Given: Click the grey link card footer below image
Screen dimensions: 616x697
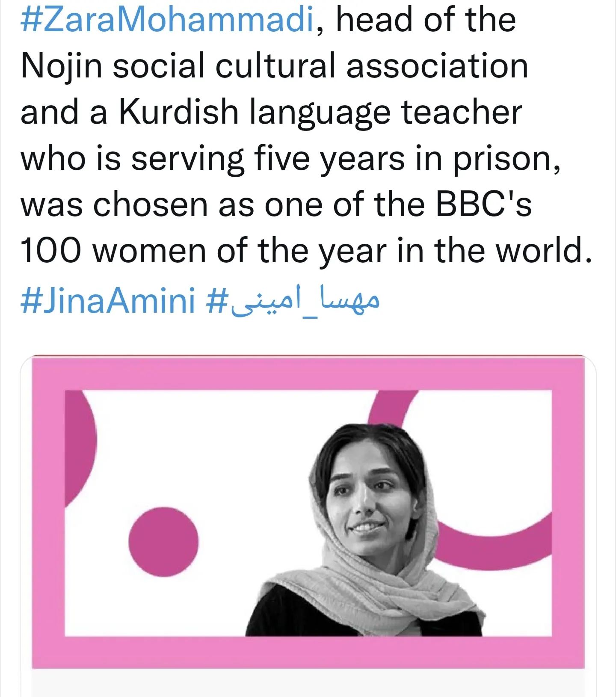Looking at the screenshot, I should click(308, 683).
